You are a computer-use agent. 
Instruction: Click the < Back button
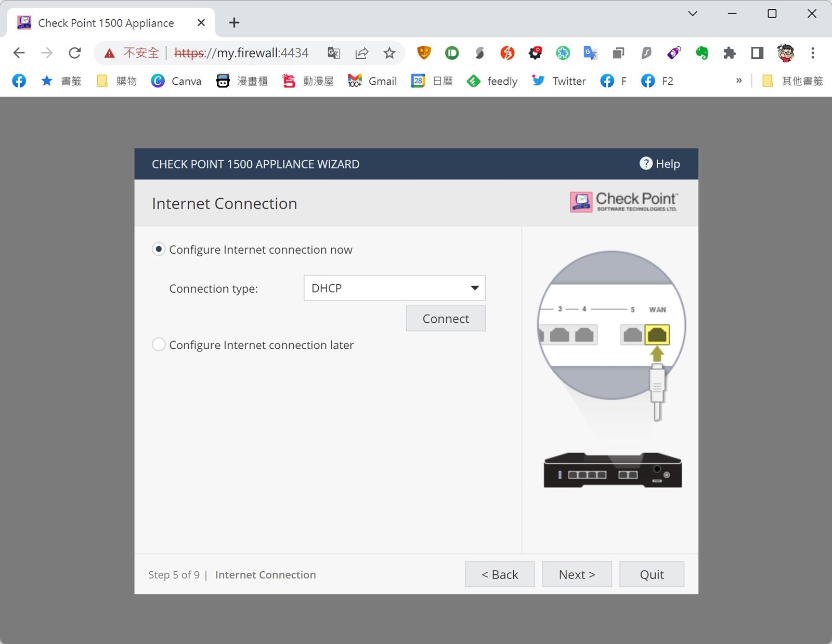coord(499,574)
